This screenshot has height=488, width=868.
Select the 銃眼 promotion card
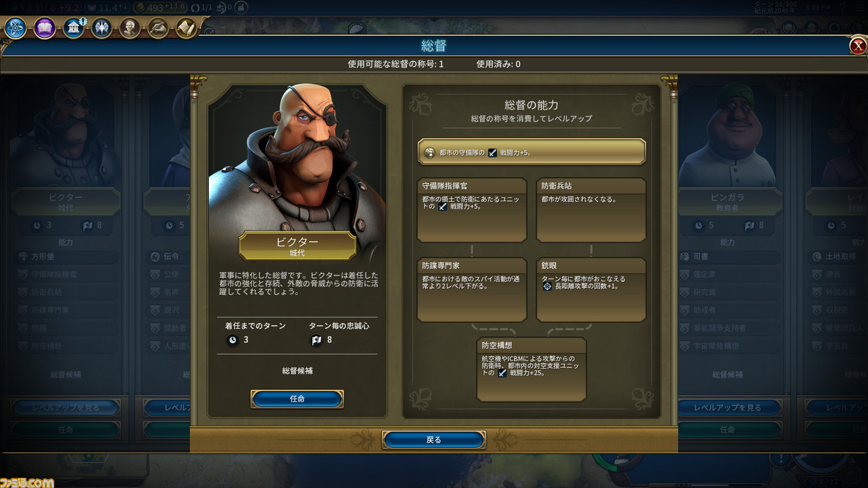[x=591, y=290]
